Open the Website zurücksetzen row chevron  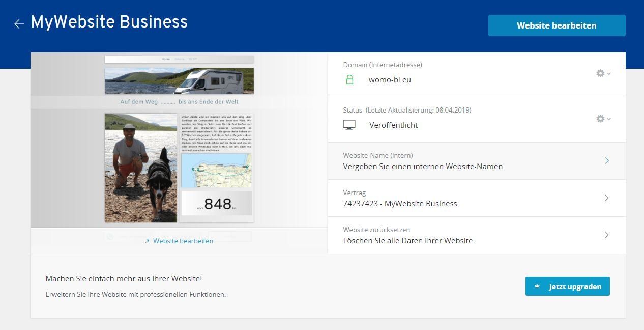(607, 235)
